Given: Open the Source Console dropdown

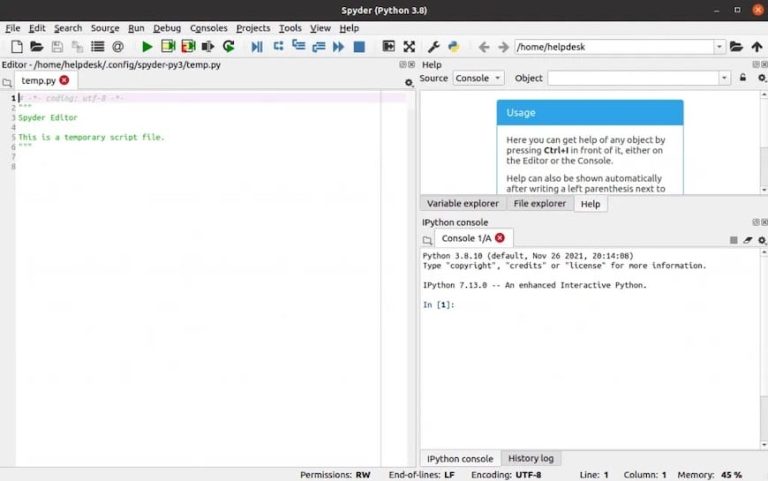Looking at the screenshot, I should point(478,78).
